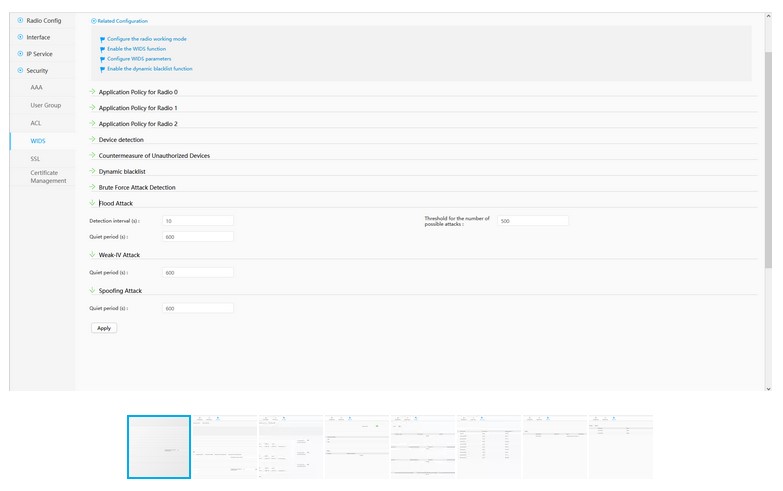
Task: Select Certificate Management in sidebar
Action: click(48, 177)
